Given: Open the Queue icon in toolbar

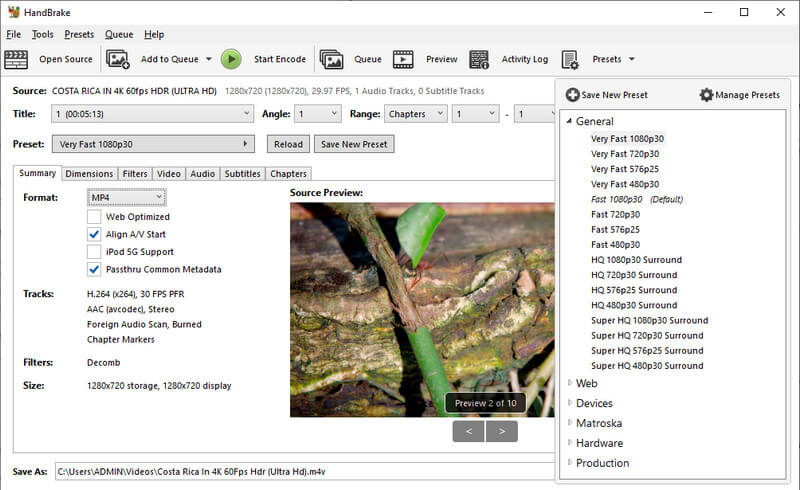Looking at the screenshot, I should [x=331, y=59].
